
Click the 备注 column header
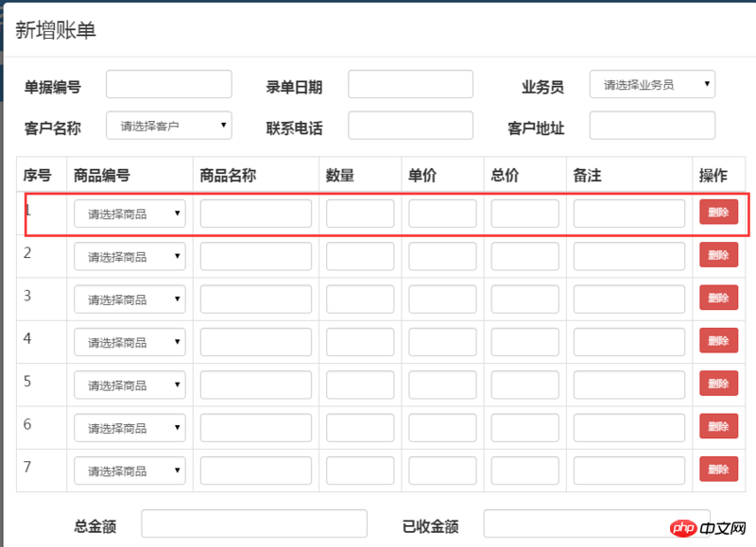click(587, 175)
